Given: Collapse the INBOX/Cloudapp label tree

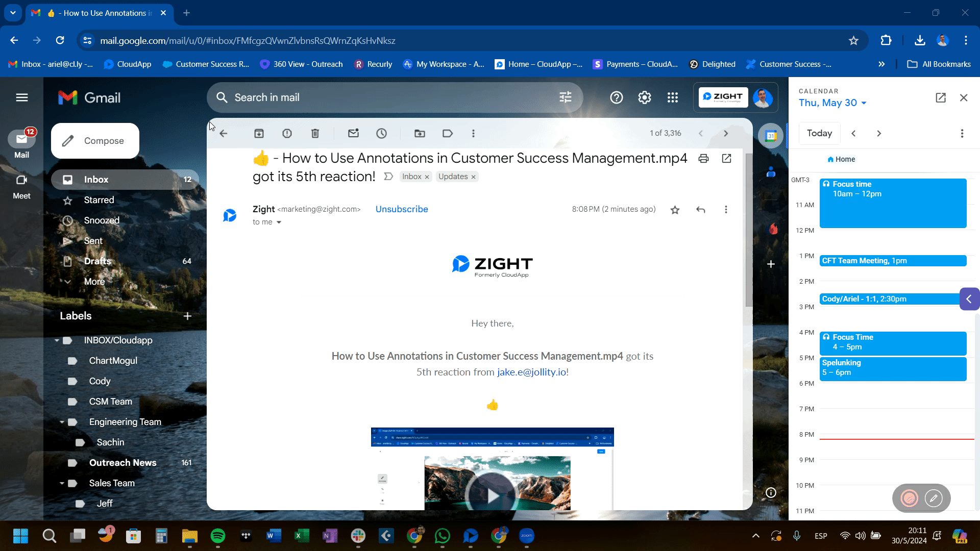Looking at the screenshot, I should 57,340.
